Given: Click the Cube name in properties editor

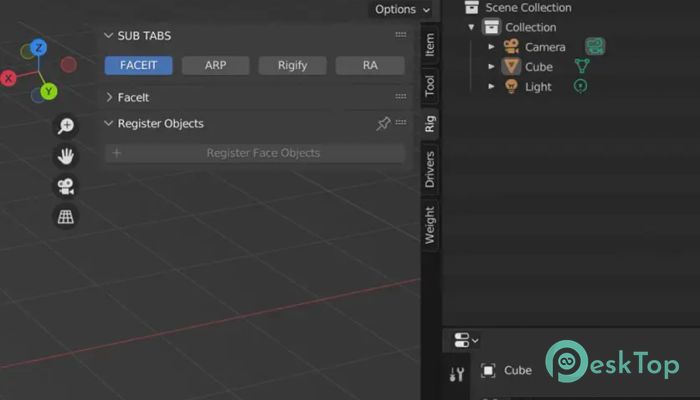Looking at the screenshot, I should click(x=518, y=370).
